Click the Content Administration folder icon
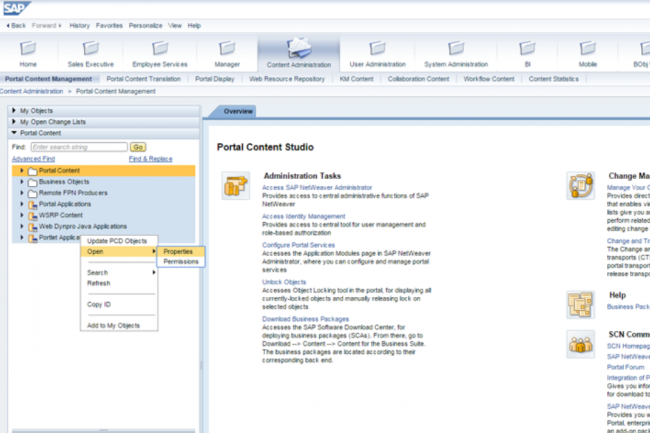 click(300, 48)
